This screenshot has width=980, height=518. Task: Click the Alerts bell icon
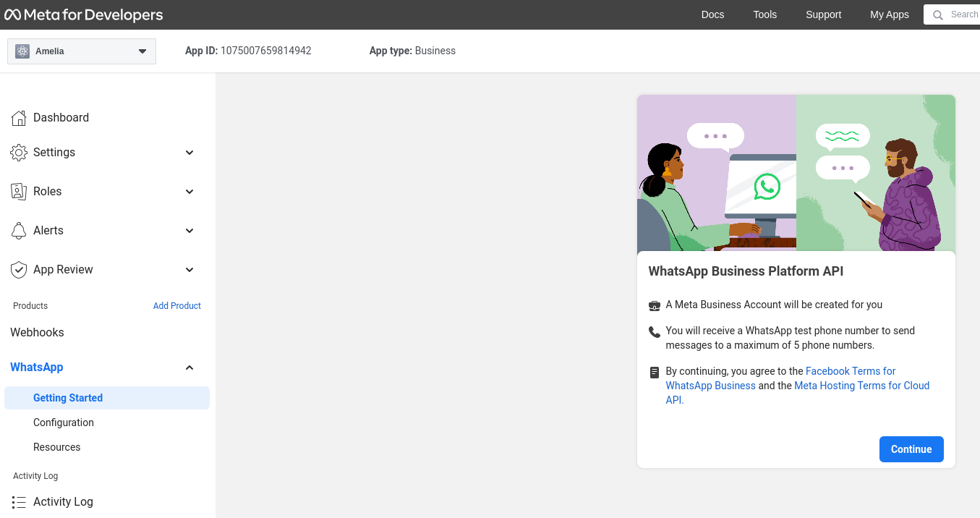pyautogui.click(x=19, y=231)
